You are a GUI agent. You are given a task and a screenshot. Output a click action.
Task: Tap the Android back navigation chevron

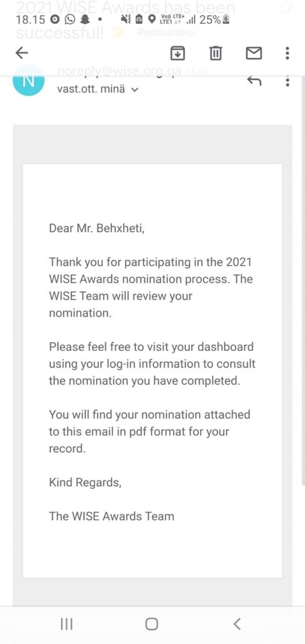pos(237,624)
